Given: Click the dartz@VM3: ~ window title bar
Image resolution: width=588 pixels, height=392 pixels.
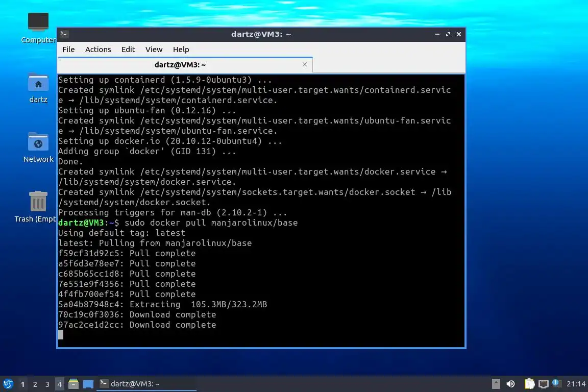Looking at the screenshot, I should [261, 34].
